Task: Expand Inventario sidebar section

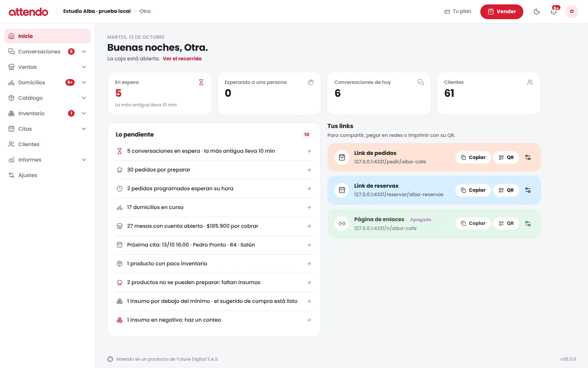Action: (84, 113)
